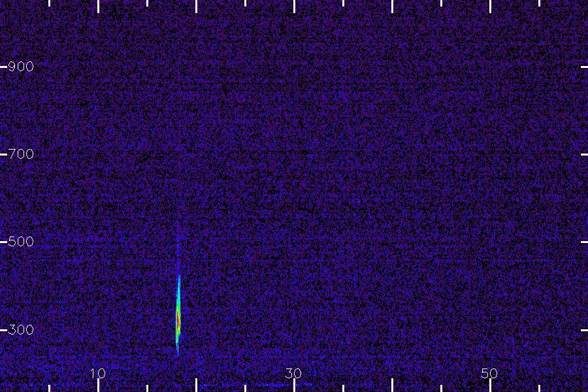Click the 900 label on the vertical axis

(x=21, y=67)
